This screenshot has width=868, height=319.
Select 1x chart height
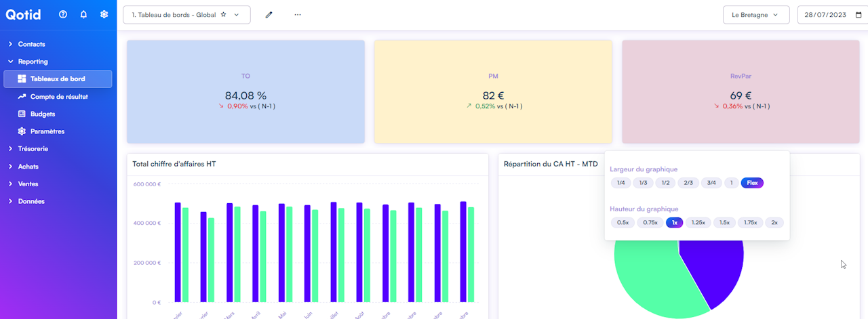coord(674,223)
